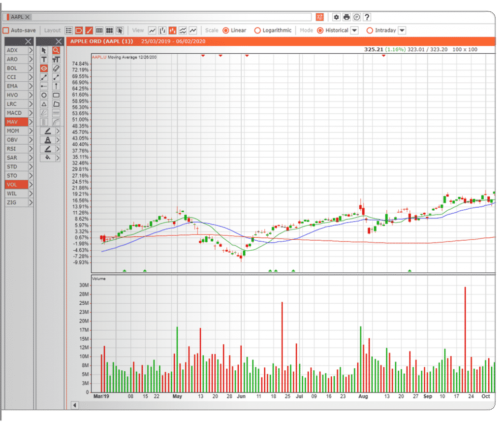
Task: Close the AAPL tab
Action: tap(28, 17)
